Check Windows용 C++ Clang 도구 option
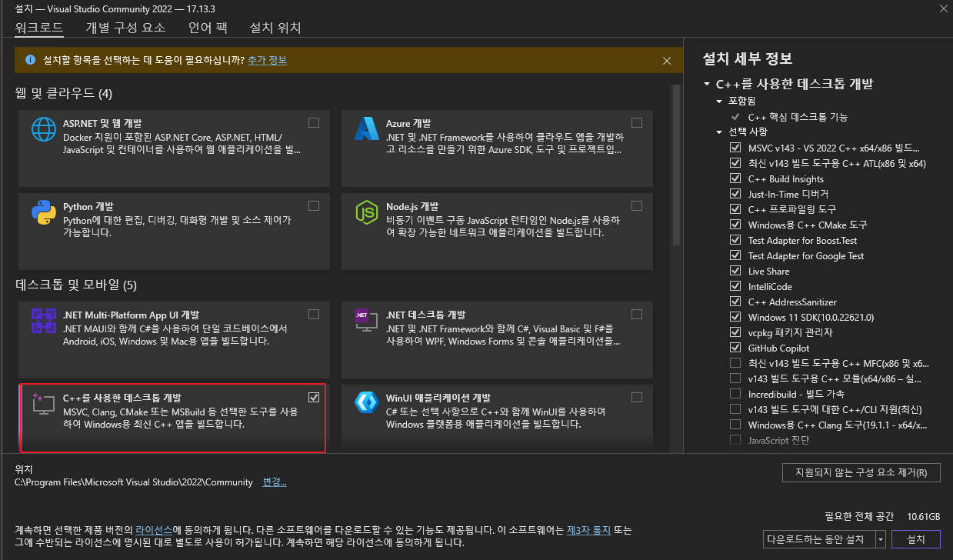The width and height of the screenshot is (953, 560). tap(735, 425)
